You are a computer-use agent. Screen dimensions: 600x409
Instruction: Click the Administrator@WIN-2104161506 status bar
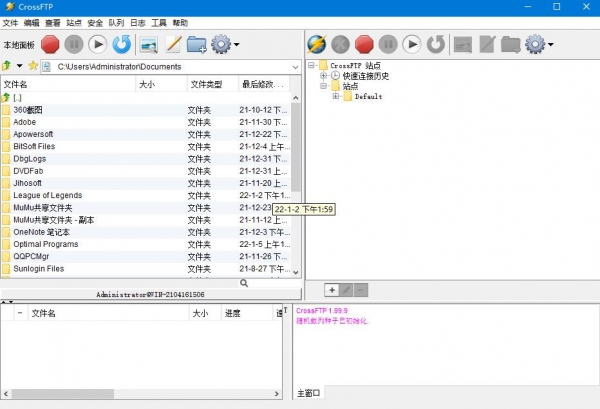151,295
